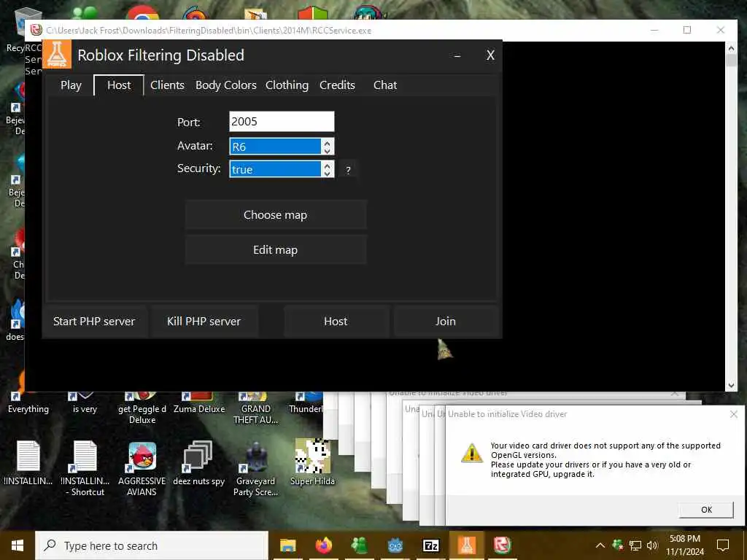Select the !INSTALLIN... text file icon
This screenshot has width=747, height=560.
click(28, 463)
